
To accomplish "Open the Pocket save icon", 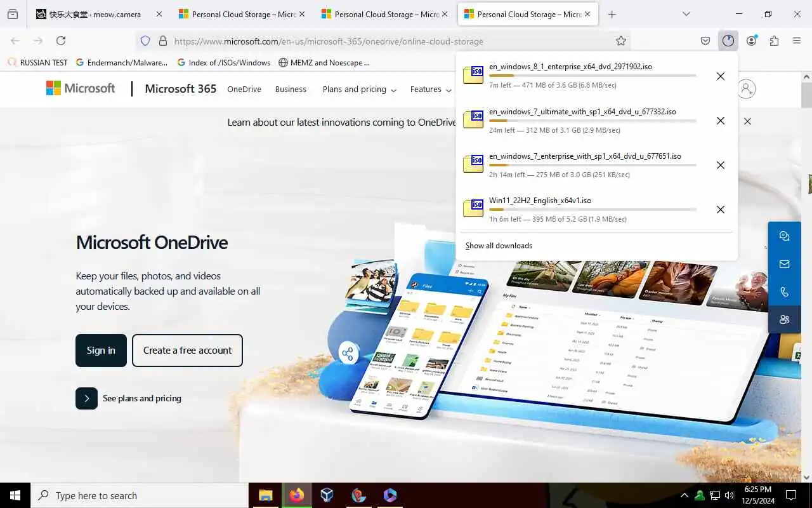I will pos(705,41).
